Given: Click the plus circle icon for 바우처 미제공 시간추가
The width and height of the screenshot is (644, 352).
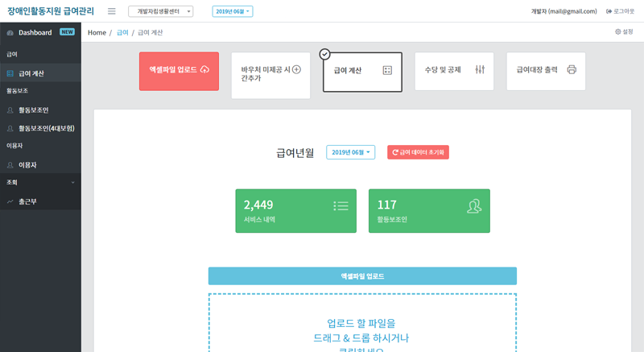Looking at the screenshot, I should click(296, 70).
